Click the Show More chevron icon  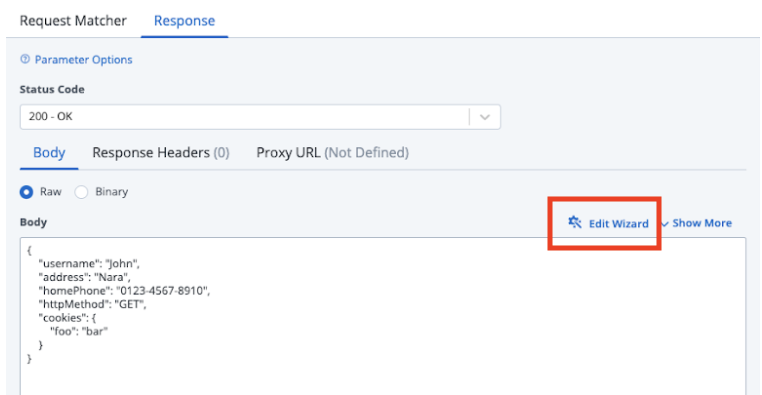tap(665, 224)
